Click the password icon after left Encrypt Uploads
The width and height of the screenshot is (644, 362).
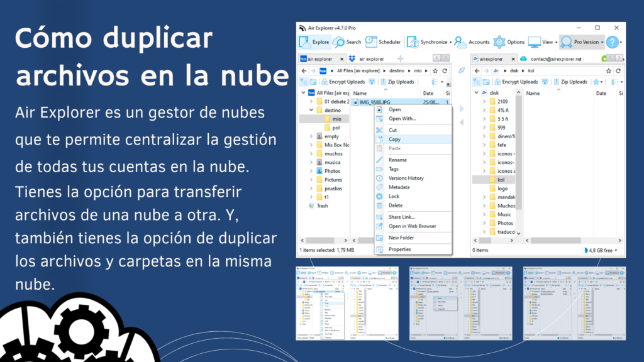click(x=372, y=82)
